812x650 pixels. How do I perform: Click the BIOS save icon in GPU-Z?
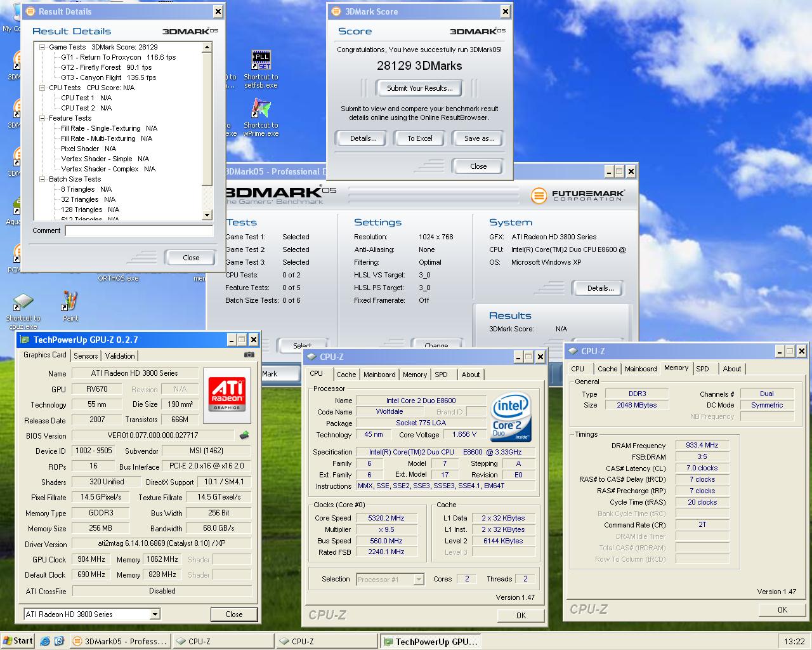[244, 435]
